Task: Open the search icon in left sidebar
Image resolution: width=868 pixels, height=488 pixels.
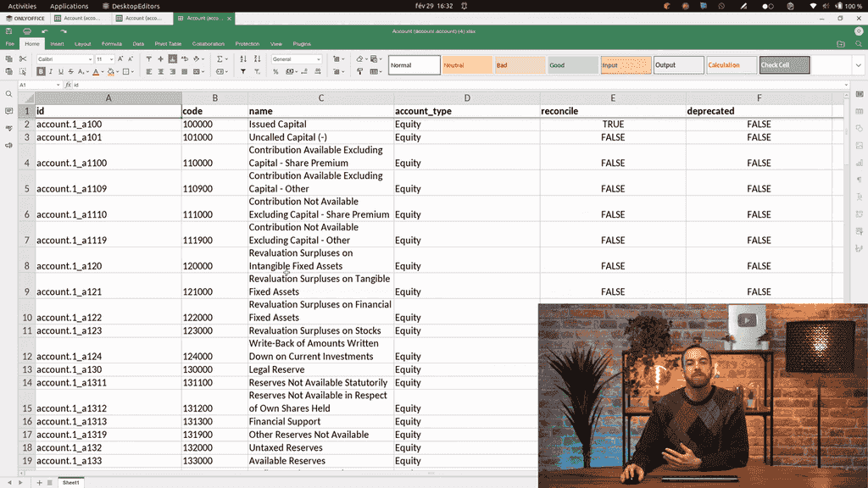Action: [x=8, y=94]
